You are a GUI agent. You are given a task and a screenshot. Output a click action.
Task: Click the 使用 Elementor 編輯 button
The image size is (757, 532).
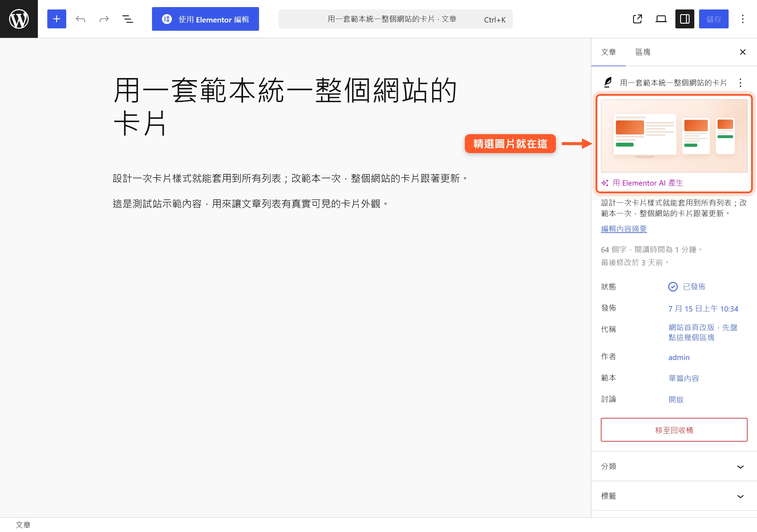206,19
